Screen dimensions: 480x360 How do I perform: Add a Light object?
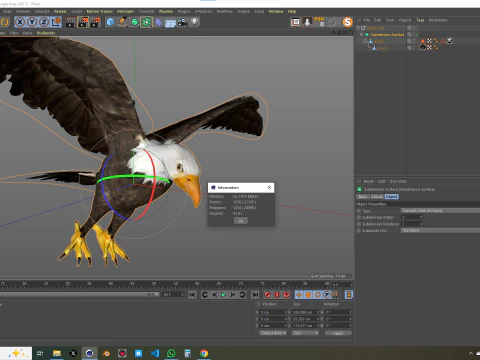194,22
